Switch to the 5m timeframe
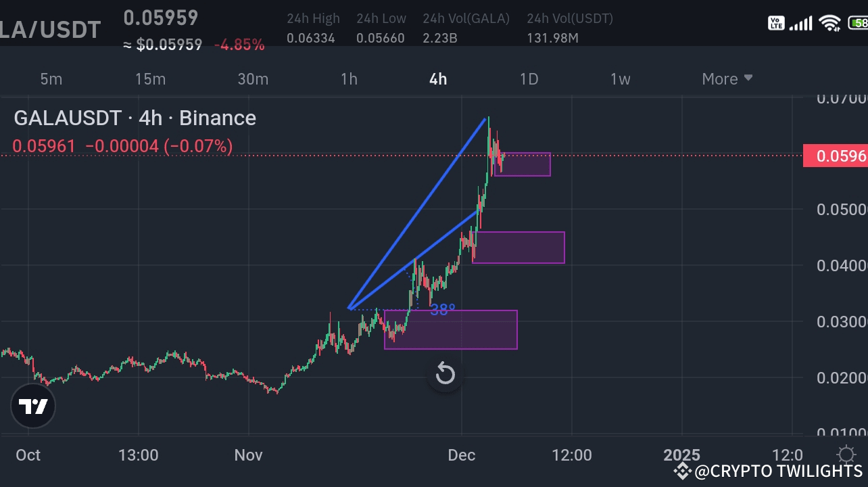The width and height of the screenshot is (868, 487). (51, 78)
